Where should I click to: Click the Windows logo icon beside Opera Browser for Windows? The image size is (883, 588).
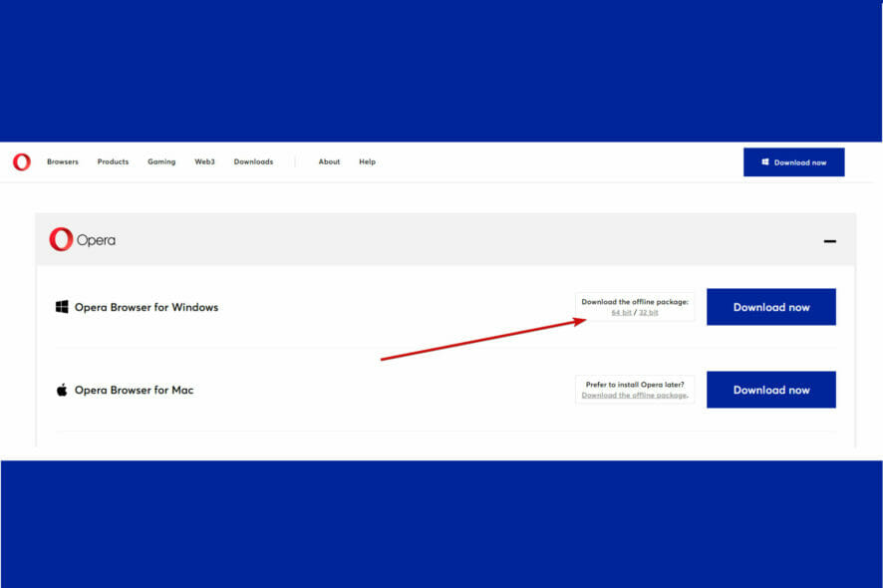62,307
